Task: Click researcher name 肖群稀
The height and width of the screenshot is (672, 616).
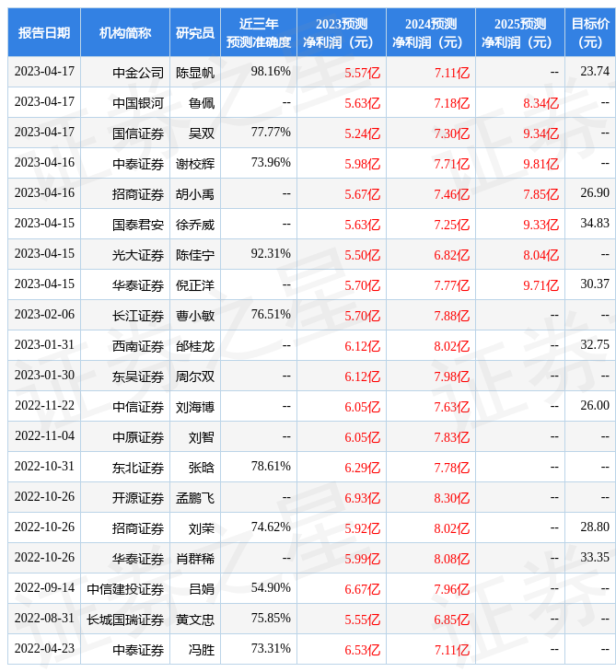Action: click(195, 560)
